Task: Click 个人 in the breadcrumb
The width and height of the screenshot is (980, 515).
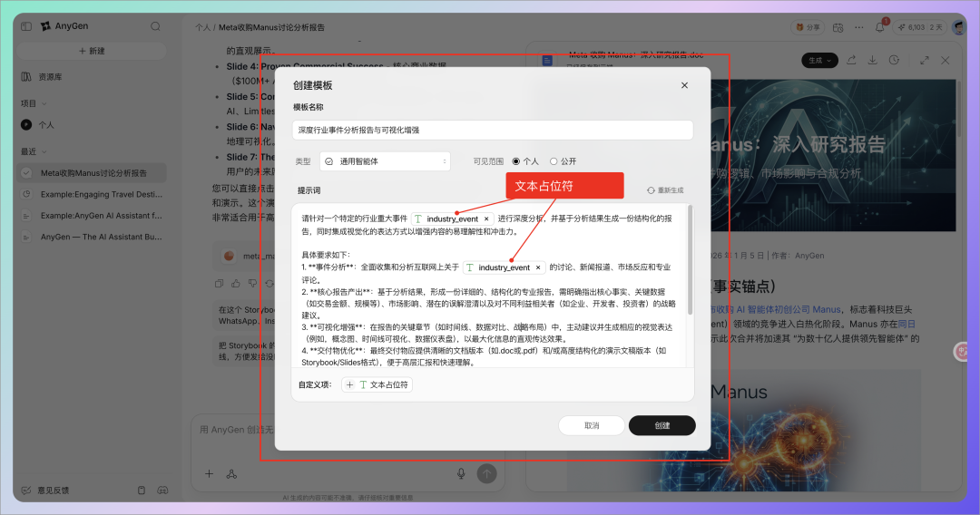Action: [202, 27]
